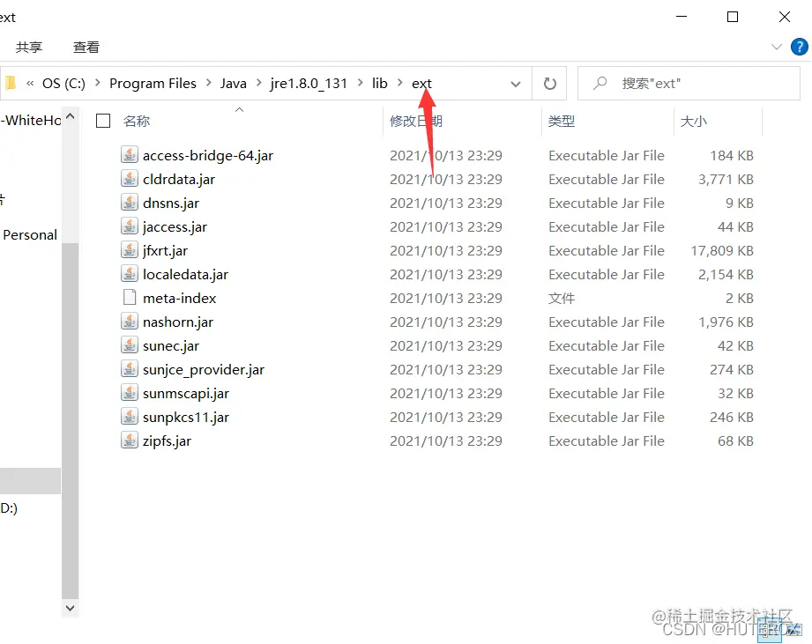Click the localedata.jar jar icon
The height and width of the screenshot is (644, 812).
130,274
